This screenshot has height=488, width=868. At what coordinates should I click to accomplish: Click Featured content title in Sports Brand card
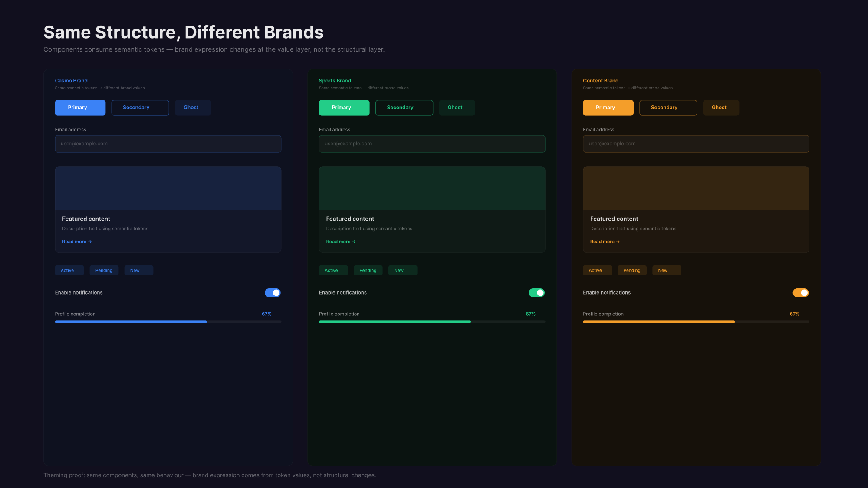[x=350, y=219]
